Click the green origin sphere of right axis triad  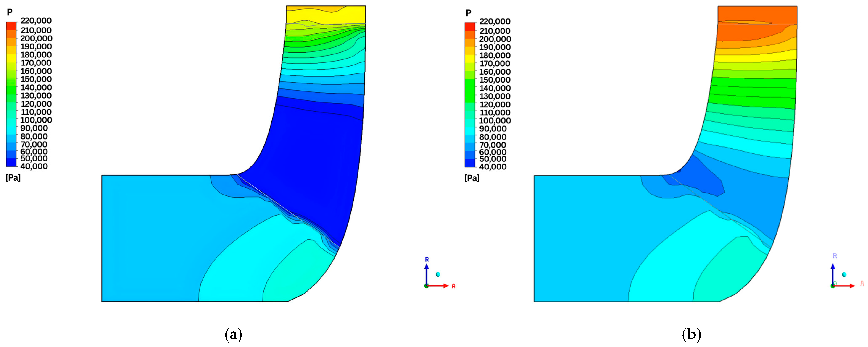pos(833,286)
